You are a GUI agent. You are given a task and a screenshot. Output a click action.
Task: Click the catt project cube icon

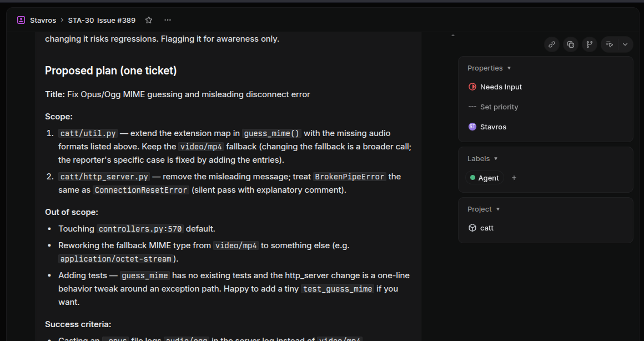click(x=472, y=228)
